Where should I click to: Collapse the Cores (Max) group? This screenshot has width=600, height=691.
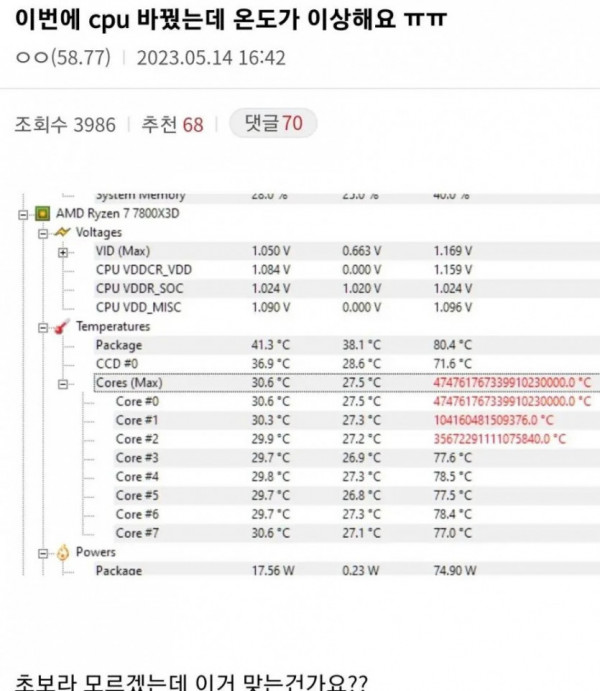[x=63, y=384]
